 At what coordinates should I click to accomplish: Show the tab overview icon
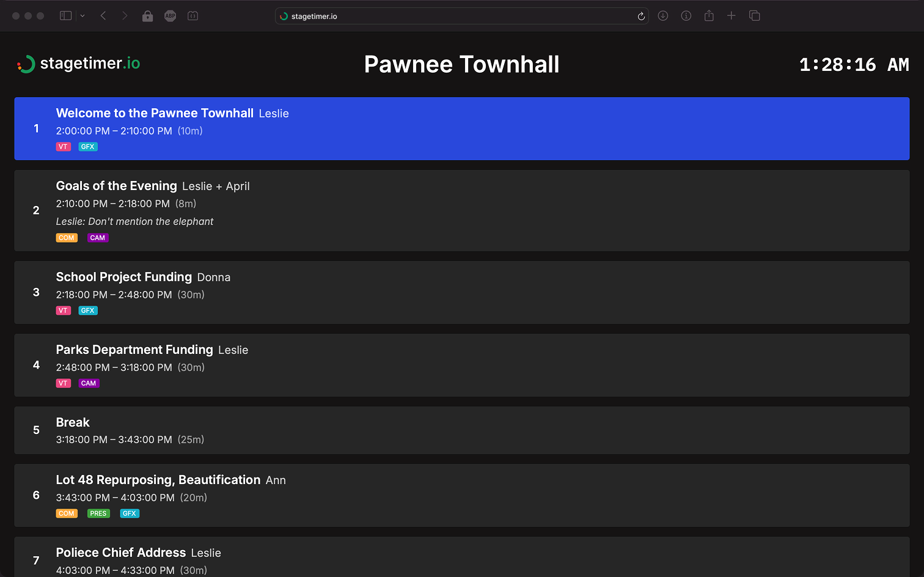[755, 16]
